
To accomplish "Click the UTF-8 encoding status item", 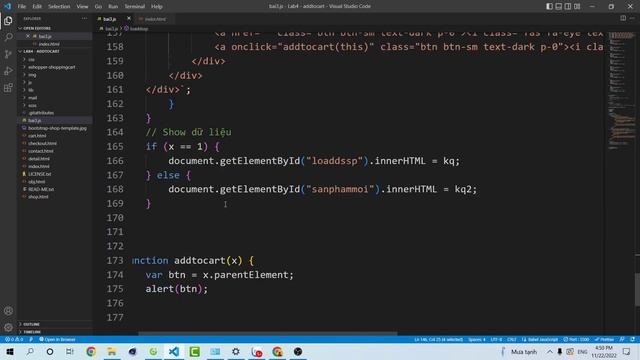I will [496, 339].
